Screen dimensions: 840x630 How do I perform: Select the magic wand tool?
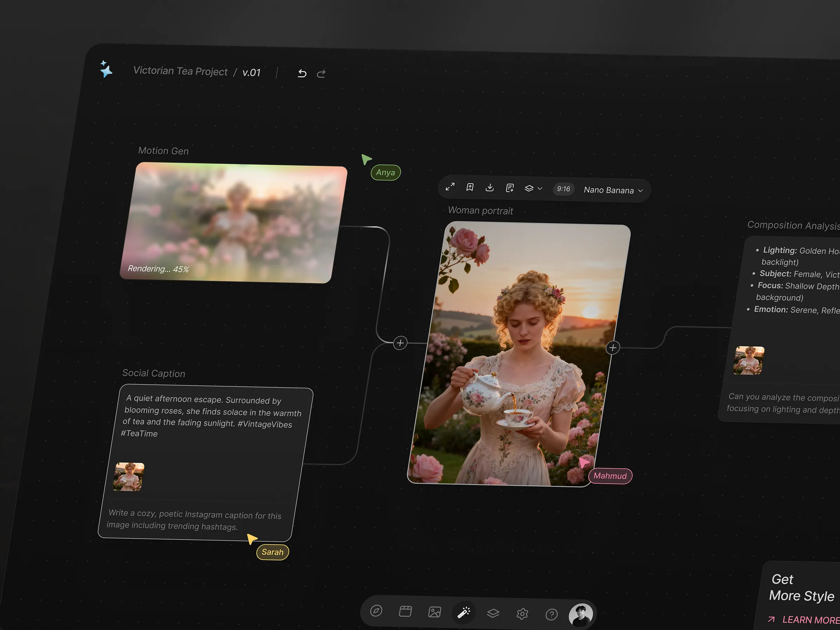(464, 612)
